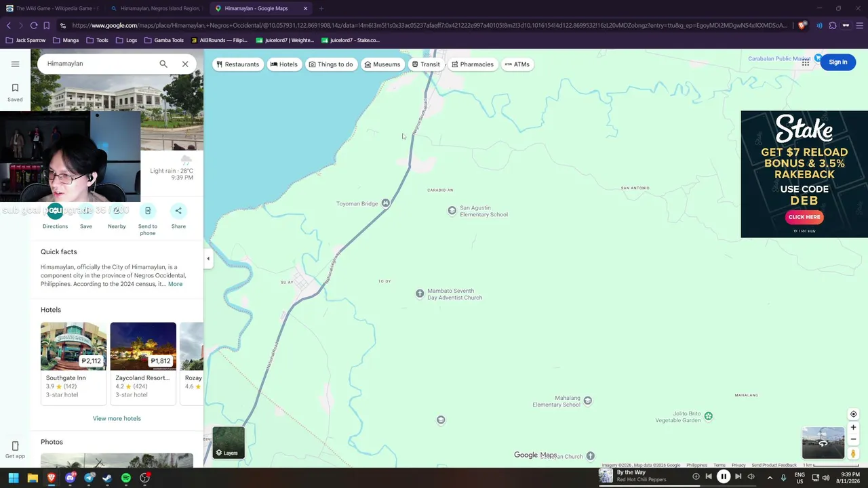Go back in browser history

pos(9,26)
